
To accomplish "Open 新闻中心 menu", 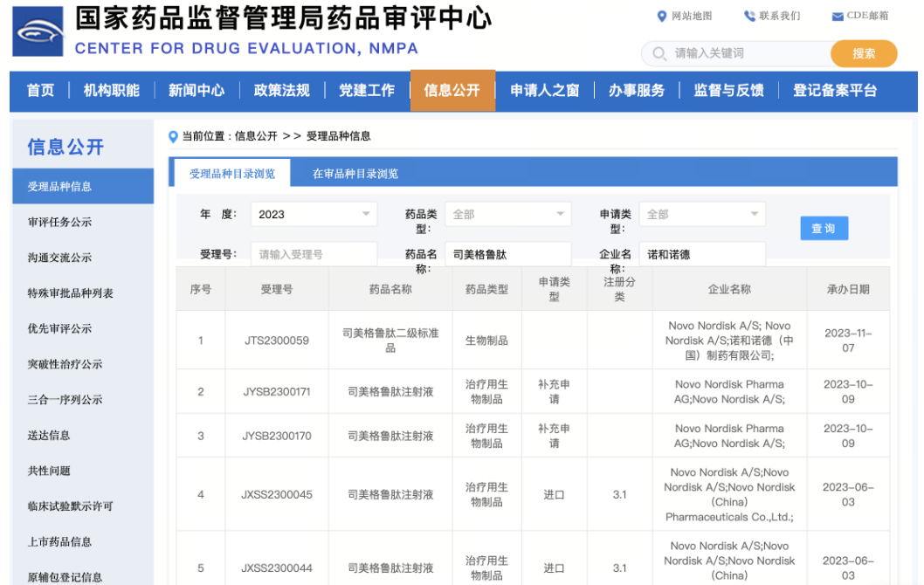I will coord(197,90).
